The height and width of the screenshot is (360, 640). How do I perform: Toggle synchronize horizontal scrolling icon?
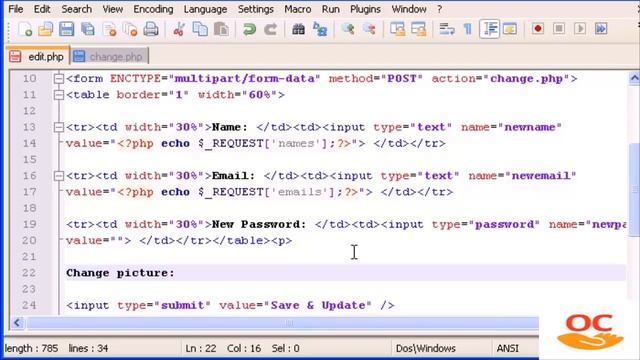[418, 29]
